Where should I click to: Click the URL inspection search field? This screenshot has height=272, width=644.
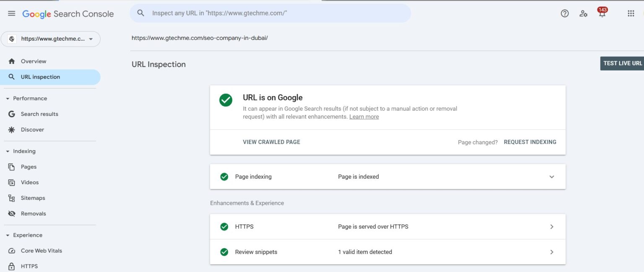(271, 13)
